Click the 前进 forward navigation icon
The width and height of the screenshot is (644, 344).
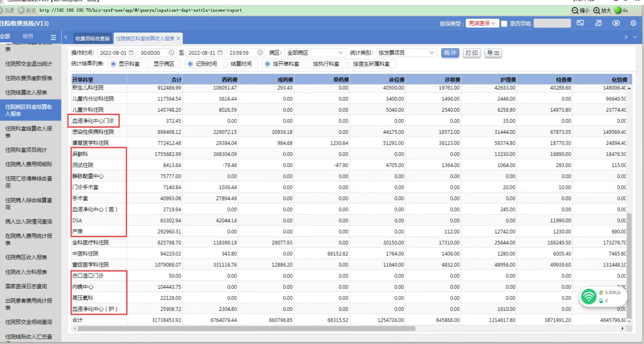pos(21,10)
